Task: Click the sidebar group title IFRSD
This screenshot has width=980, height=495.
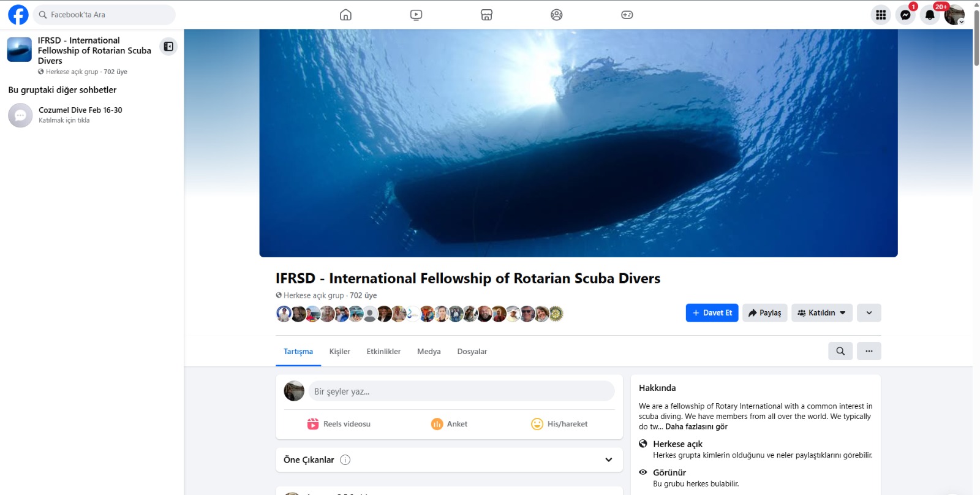Action: 94,50
